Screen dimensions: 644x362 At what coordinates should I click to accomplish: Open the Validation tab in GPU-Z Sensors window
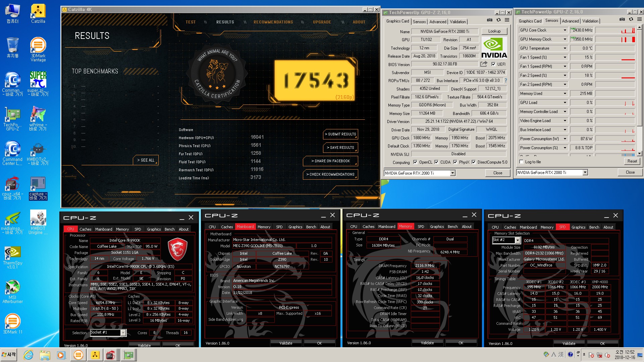click(x=590, y=21)
